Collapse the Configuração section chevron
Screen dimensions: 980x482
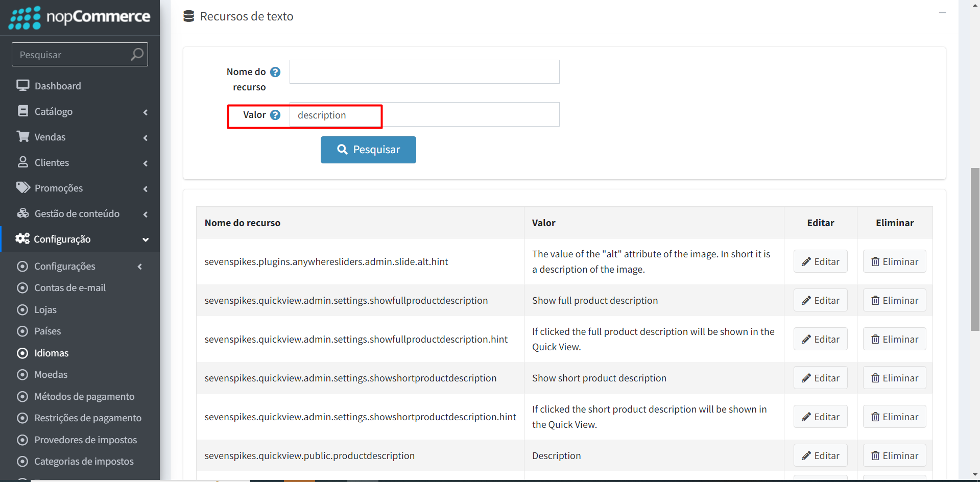click(x=146, y=240)
